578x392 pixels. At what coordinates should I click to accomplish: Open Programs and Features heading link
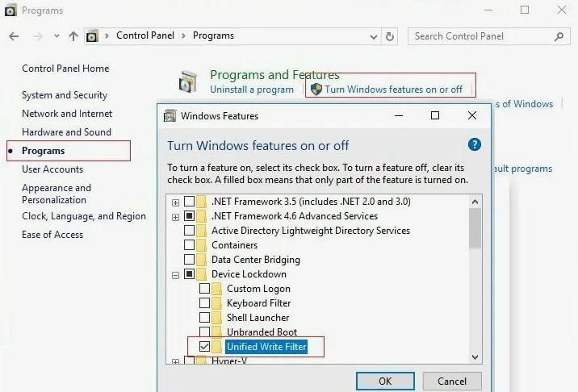click(x=274, y=75)
